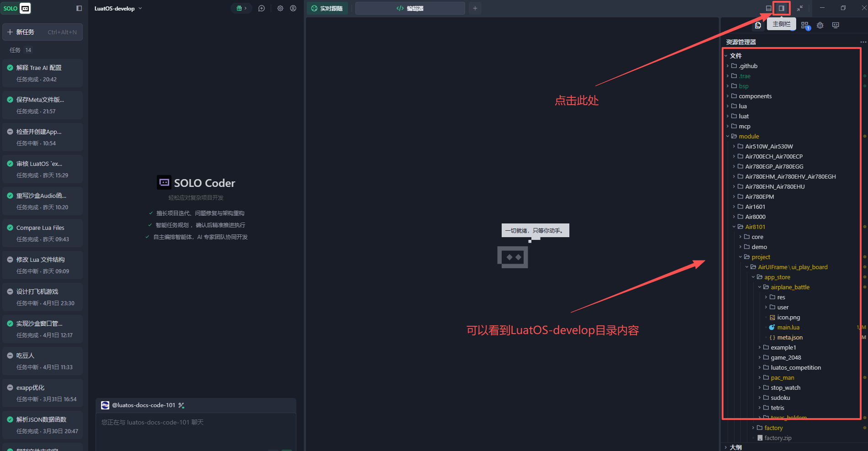This screenshot has height=451, width=868.
Task: Click the robot mascot in editor area
Action: coord(513,257)
